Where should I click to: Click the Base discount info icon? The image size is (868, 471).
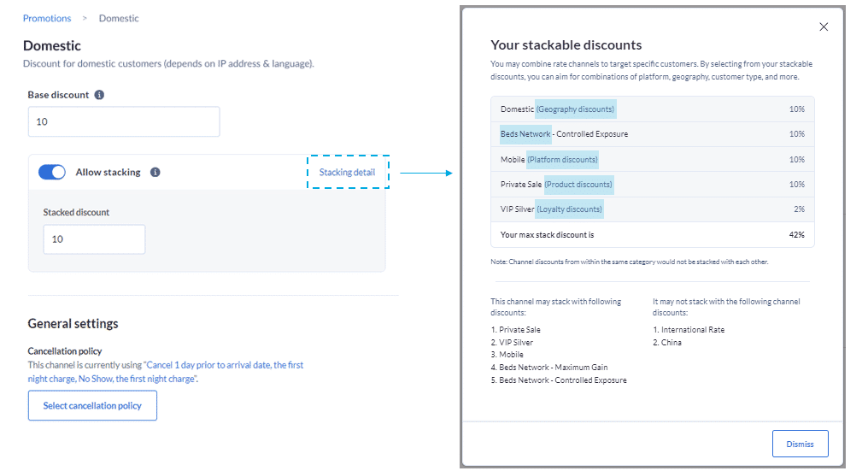coord(100,95)
